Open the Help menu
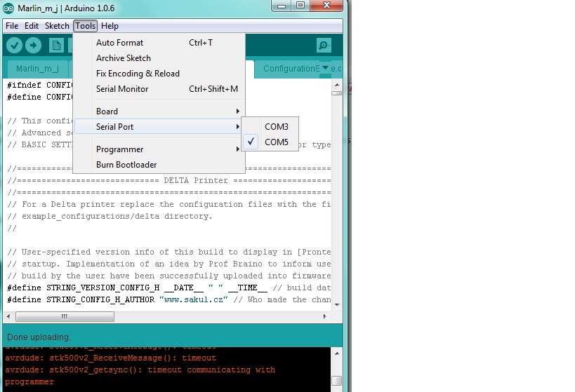The height and width of the screenshot is (392, 575). click(x=110, y=26)
